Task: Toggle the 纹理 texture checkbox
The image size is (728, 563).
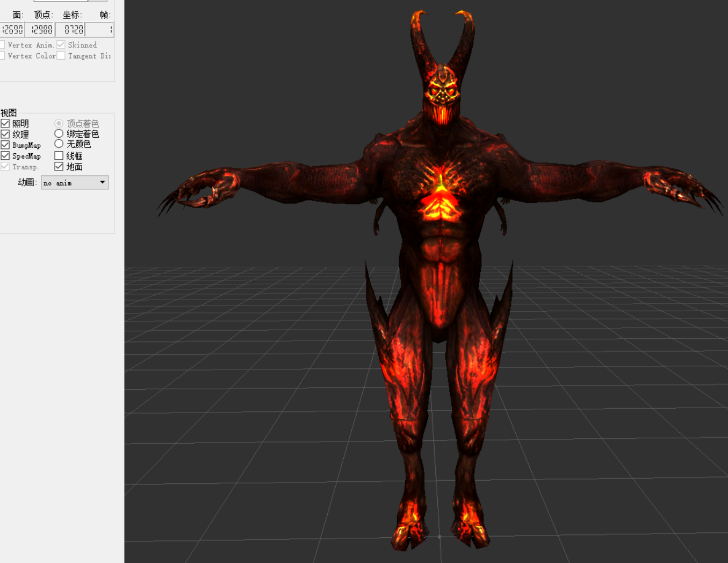Action: 5,134
